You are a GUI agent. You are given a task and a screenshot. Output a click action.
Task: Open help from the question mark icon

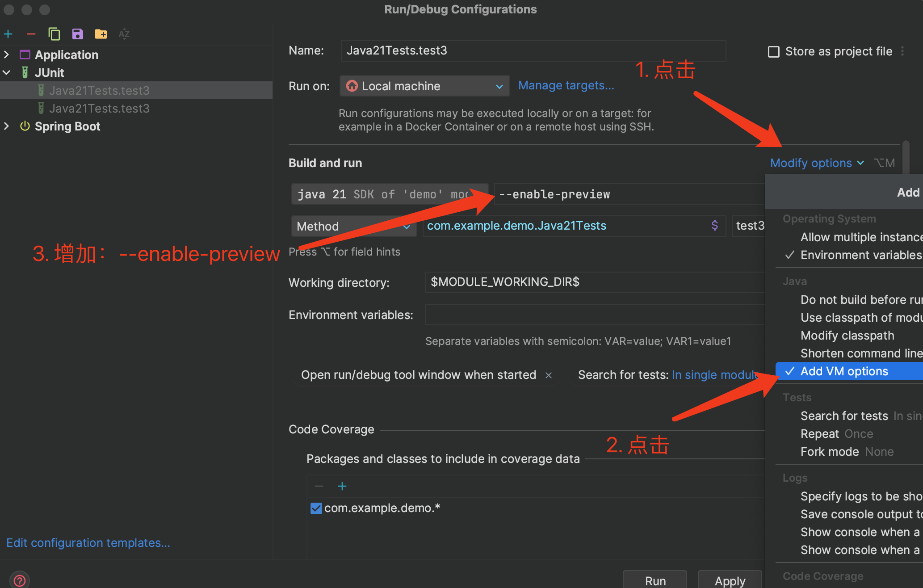point(19,579)
